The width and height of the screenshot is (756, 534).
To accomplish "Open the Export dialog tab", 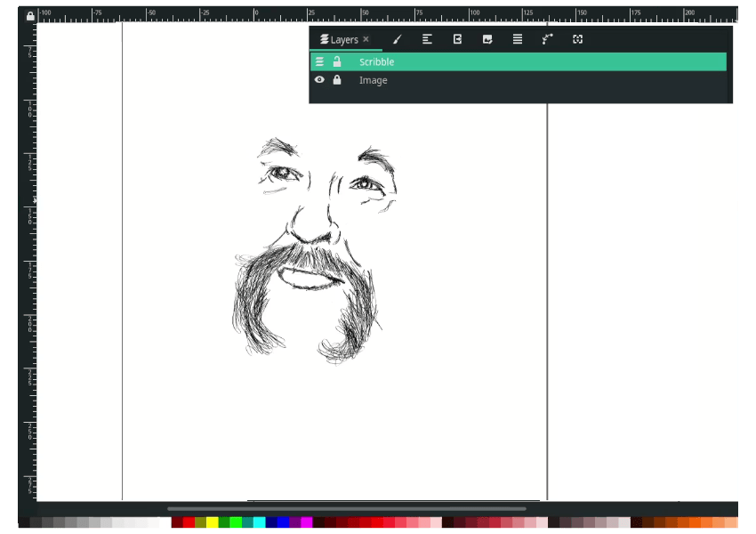I will 457,39.
